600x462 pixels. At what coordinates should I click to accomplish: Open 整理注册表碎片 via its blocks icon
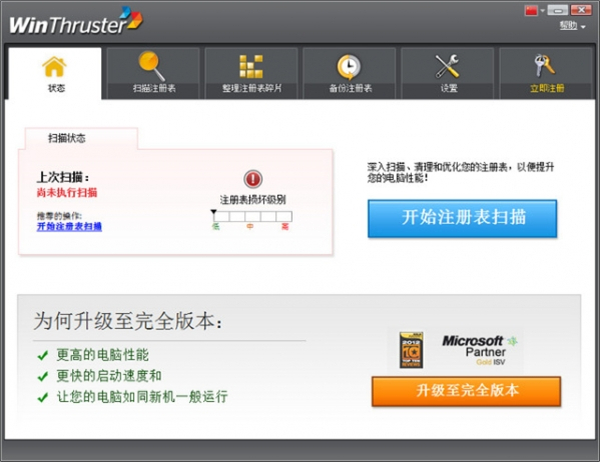(250, 67)
